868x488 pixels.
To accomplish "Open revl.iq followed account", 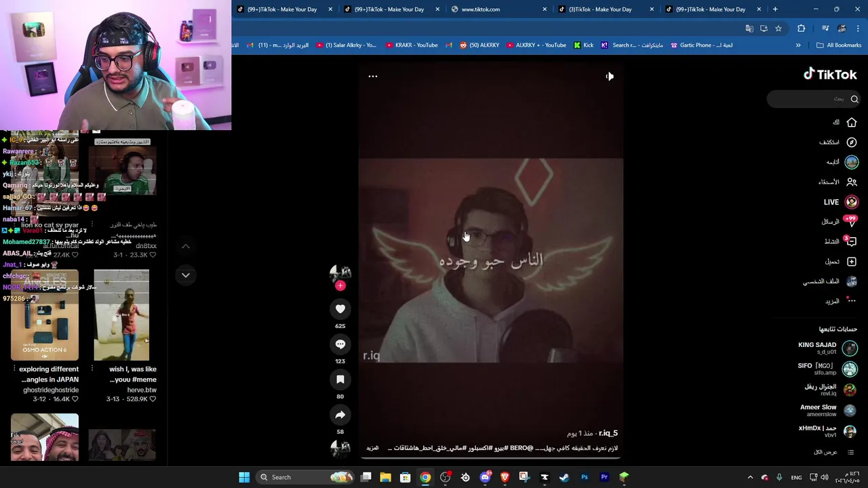I will 831,390.
